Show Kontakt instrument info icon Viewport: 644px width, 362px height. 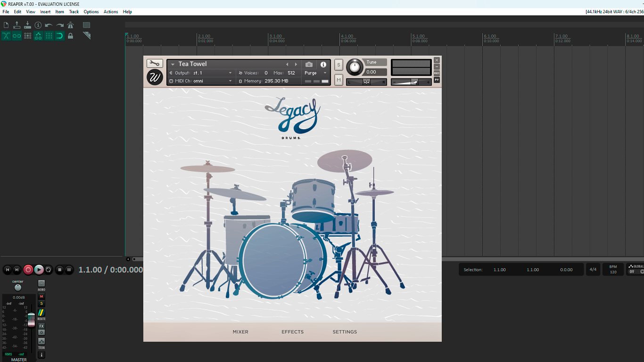(323, 65)
